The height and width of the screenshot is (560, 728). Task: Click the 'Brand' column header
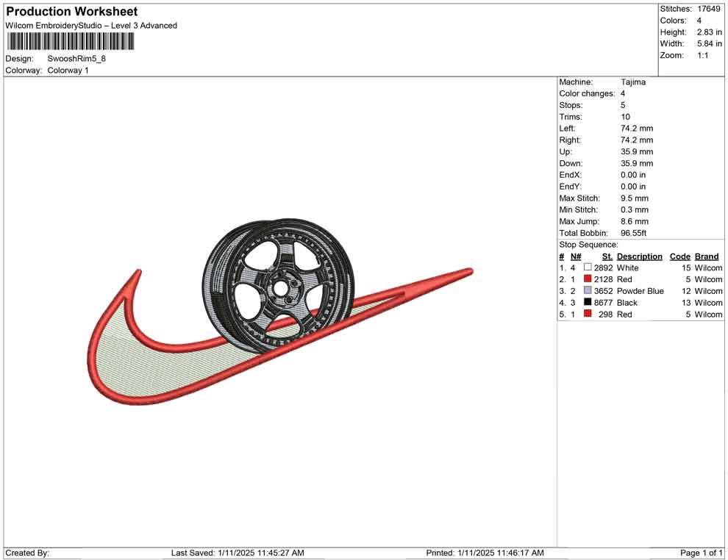706,256
